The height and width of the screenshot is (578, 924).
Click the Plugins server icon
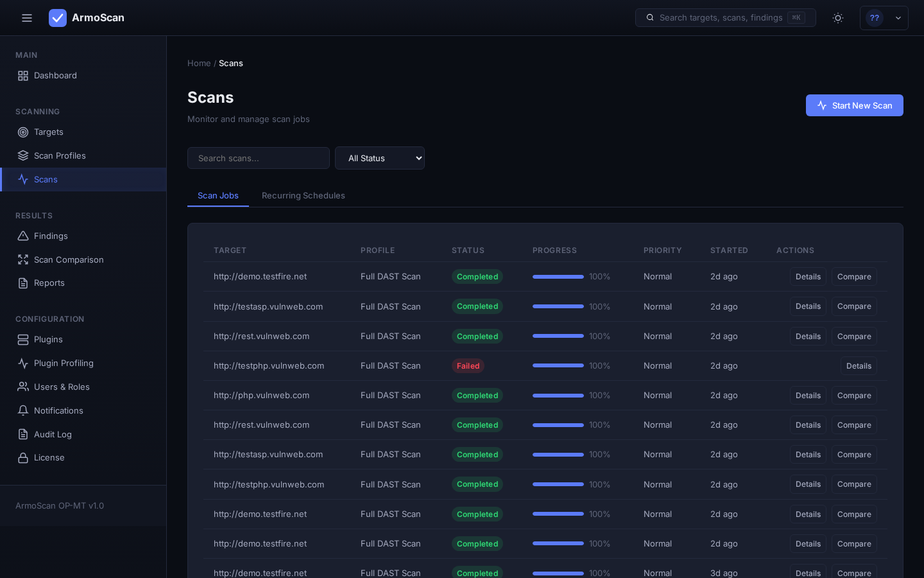click(23, 340)
